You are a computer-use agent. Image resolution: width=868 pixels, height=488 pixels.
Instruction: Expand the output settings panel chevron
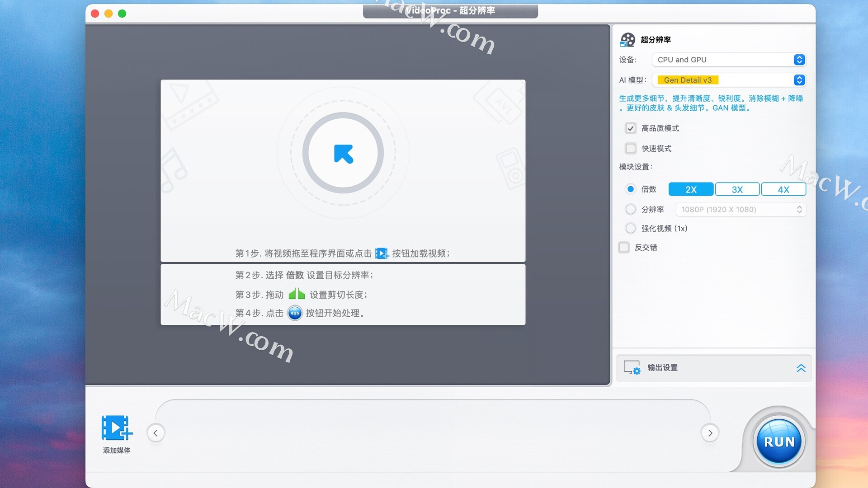(x=801, y=368)
